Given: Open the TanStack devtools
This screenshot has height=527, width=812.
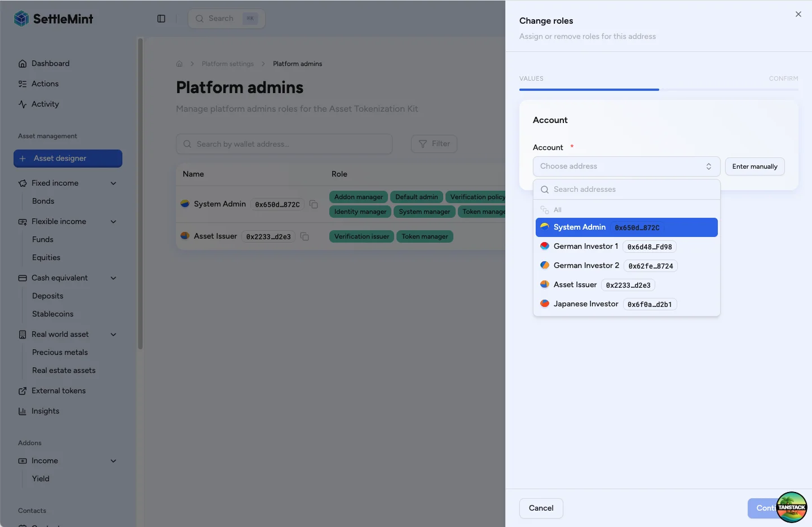Looking at the screenshot, I should 791,507.
